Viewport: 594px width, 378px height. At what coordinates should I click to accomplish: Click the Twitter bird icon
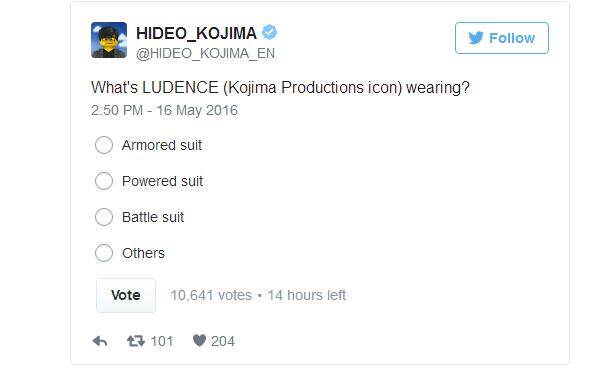tap(476, 38)
